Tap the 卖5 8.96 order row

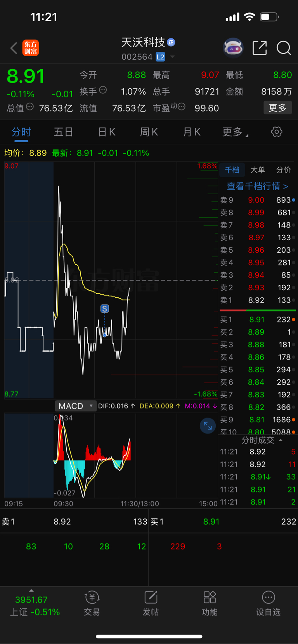click(x=258, y=250)
